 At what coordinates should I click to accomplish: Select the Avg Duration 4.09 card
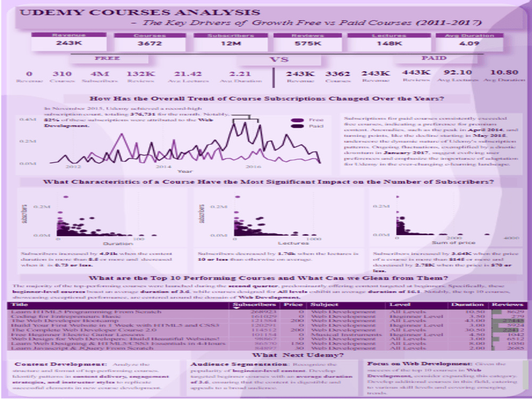469,41
